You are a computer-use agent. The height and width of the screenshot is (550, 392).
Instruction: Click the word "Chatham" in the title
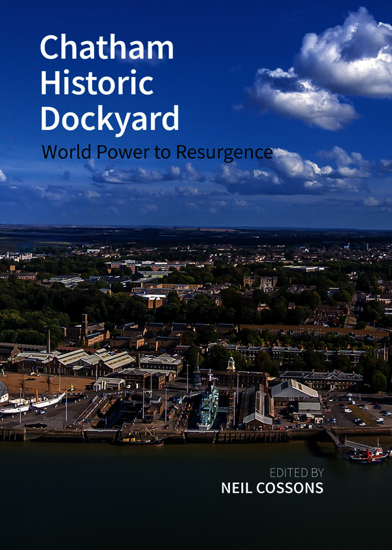click(x=106, y=48)
